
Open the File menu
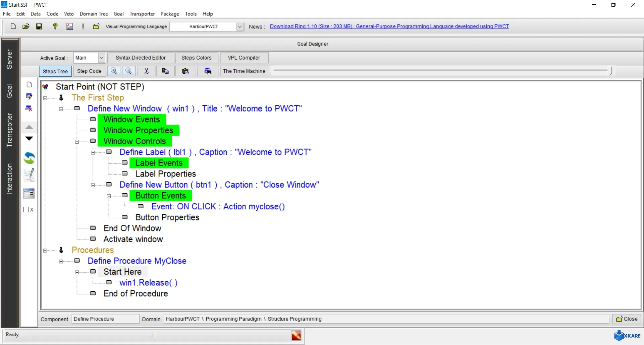[7, 14]
